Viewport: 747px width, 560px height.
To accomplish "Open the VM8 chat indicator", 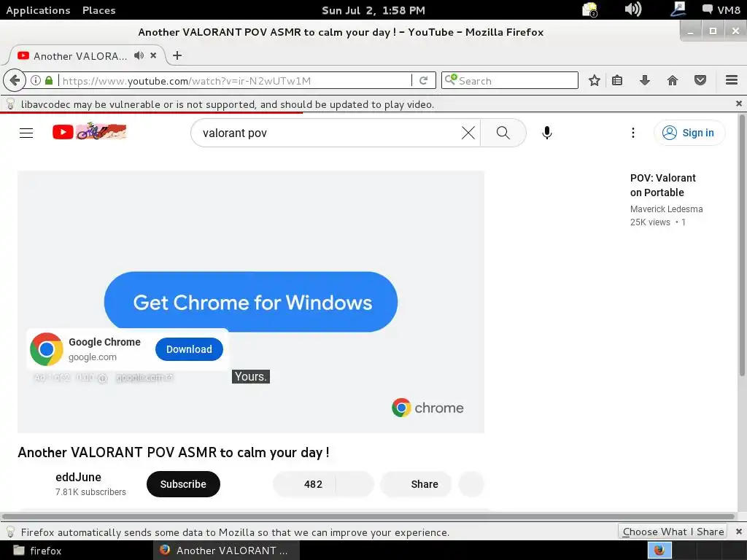I will tap(721, 10).
